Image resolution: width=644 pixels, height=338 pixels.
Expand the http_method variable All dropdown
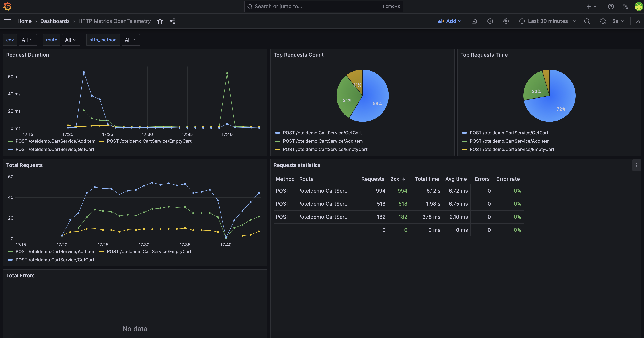click(130, 40)
